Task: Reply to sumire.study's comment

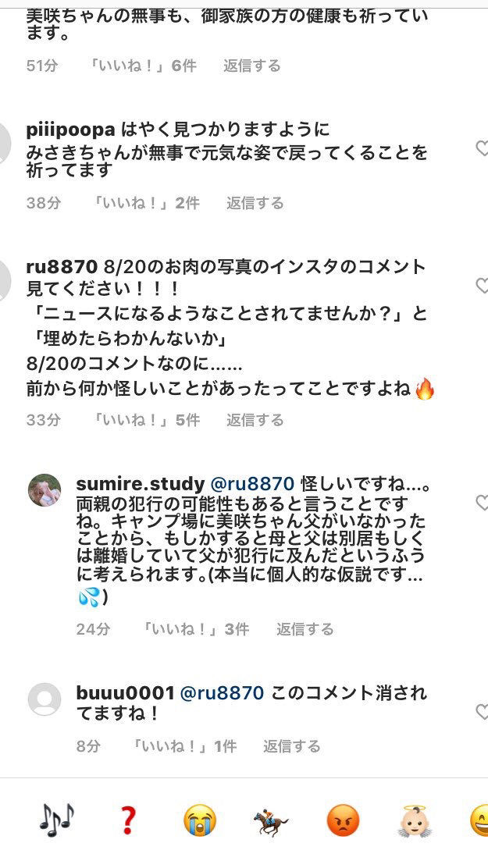Action: point(305,629)
